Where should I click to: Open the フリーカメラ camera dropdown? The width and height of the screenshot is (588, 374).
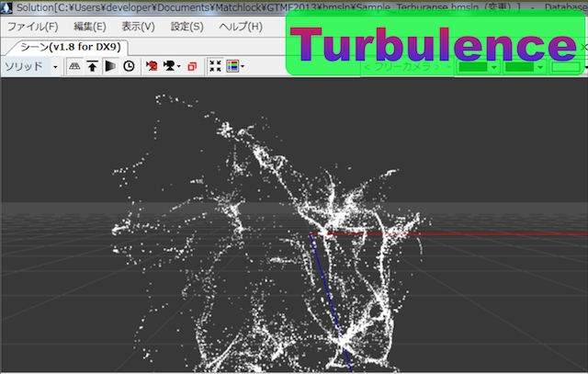tap(407, 67)
